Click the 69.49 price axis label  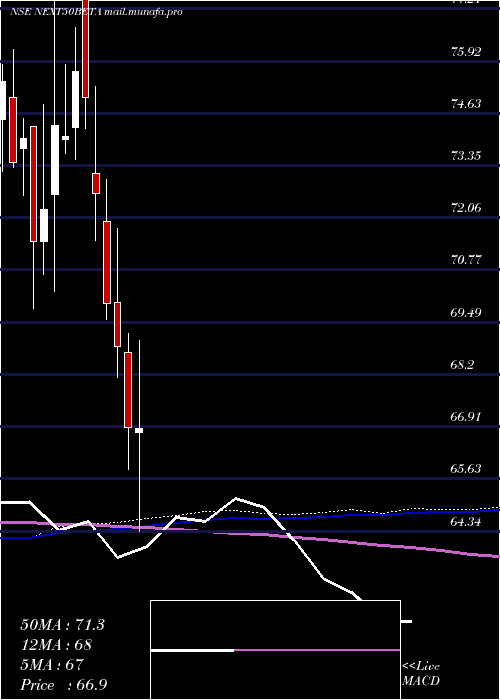coord(466,312)
